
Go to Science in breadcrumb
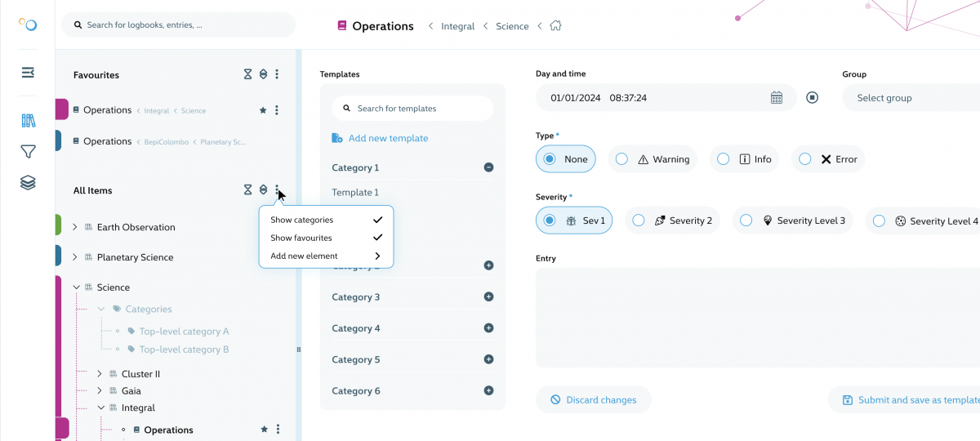512,26
